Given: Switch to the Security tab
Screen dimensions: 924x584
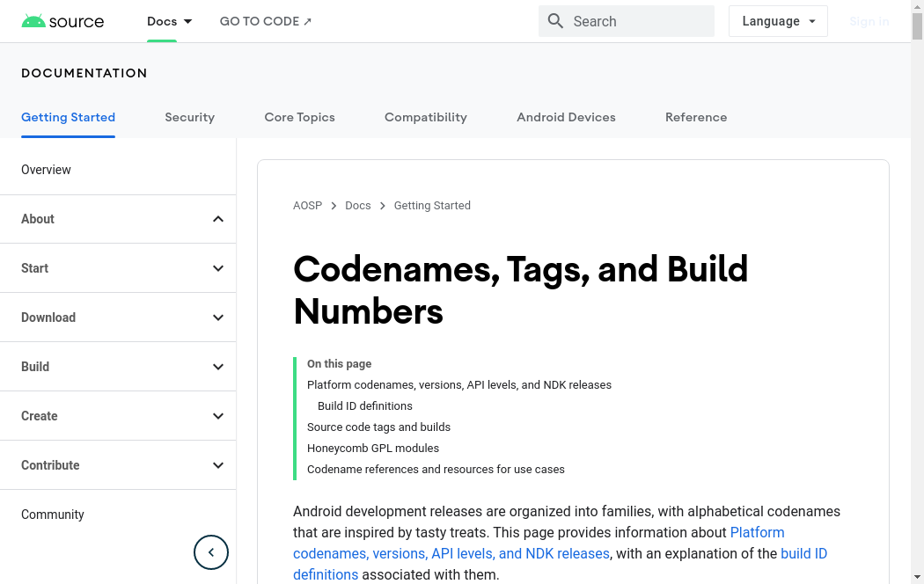Looking at the screenshot, I should (x=189, y=117).
